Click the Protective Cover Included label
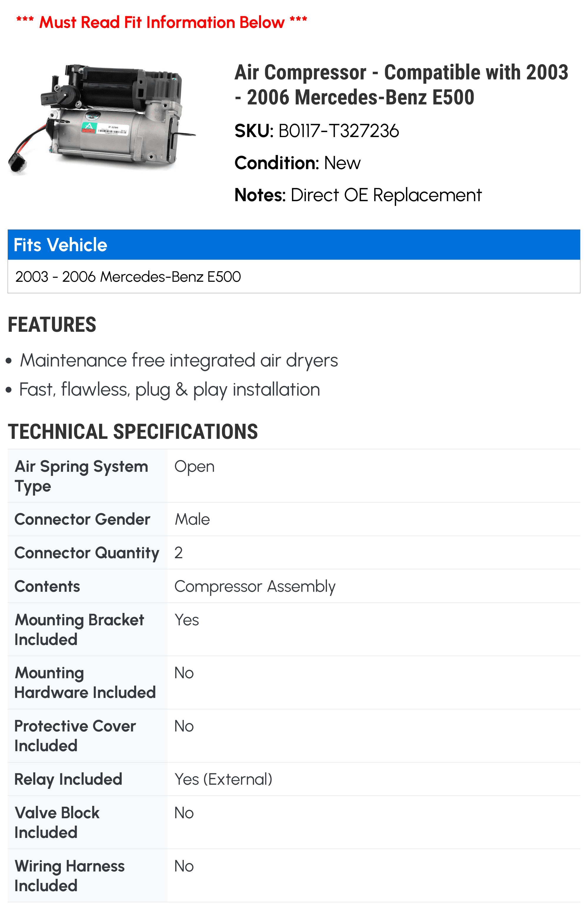Viewport: 588px width, 910px height. click(75, 736)
